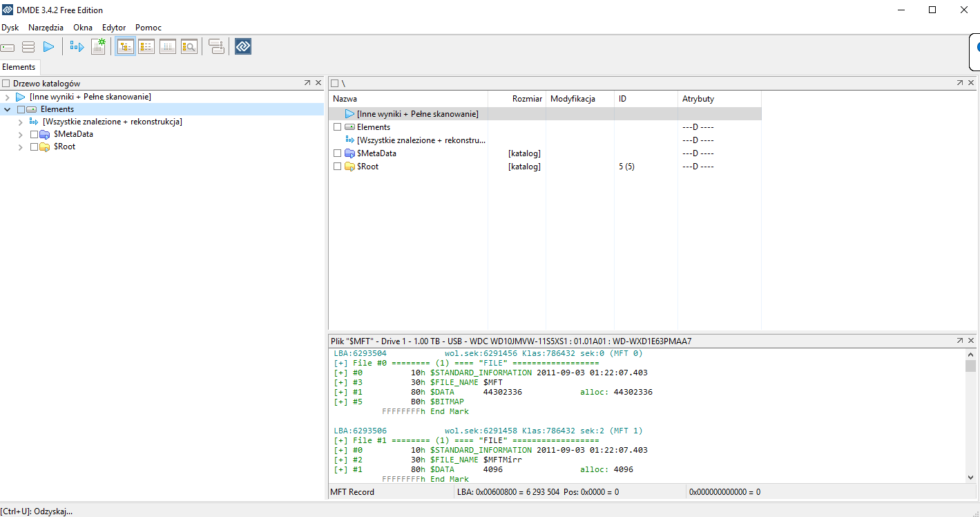Expand the $Root tree node
Screen dimensions: 980x517
pyautogui.click(x=21, y=147)
